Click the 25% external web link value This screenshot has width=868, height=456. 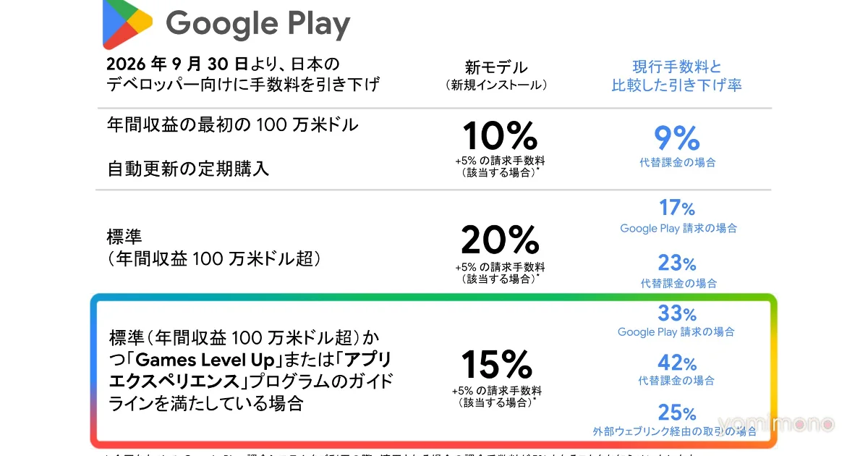pos(677,413)
